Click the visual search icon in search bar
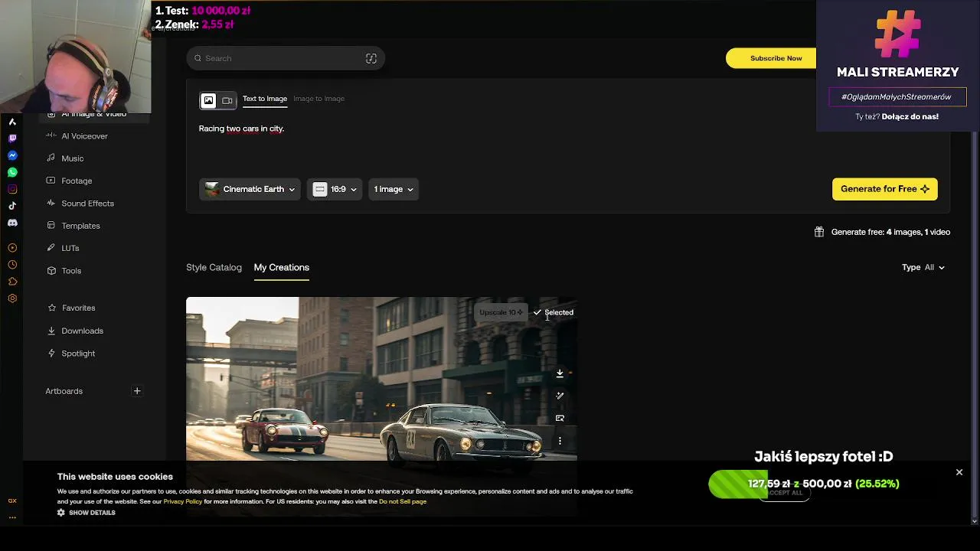Viewport: 980px width, 551px height. (371, 58)
